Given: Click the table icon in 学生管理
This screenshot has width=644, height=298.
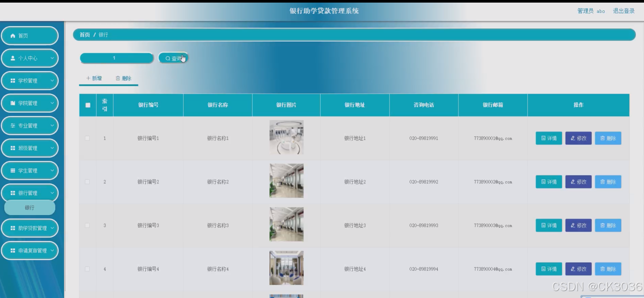Looking at the screenshot, I should coord(13,170).
